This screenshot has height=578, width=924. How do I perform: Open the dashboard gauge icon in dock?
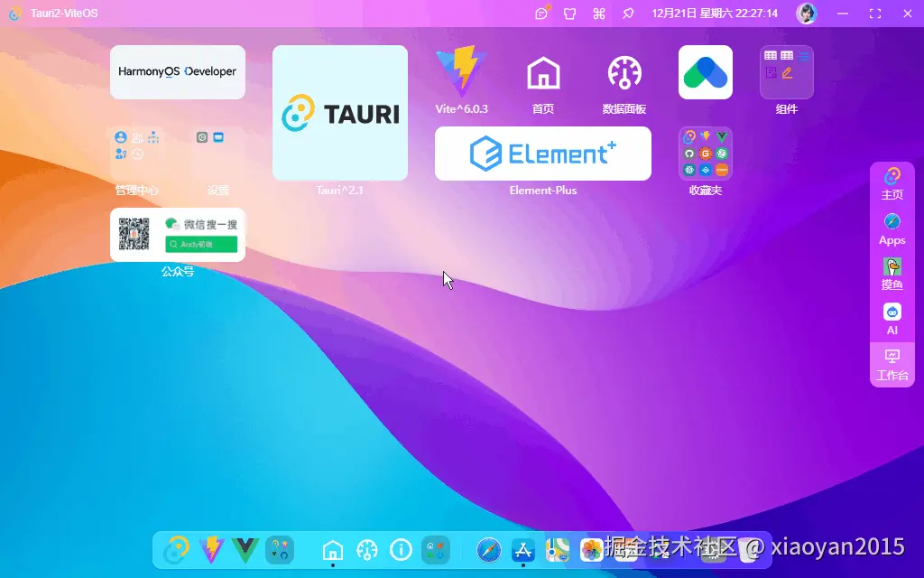[367, 550]
